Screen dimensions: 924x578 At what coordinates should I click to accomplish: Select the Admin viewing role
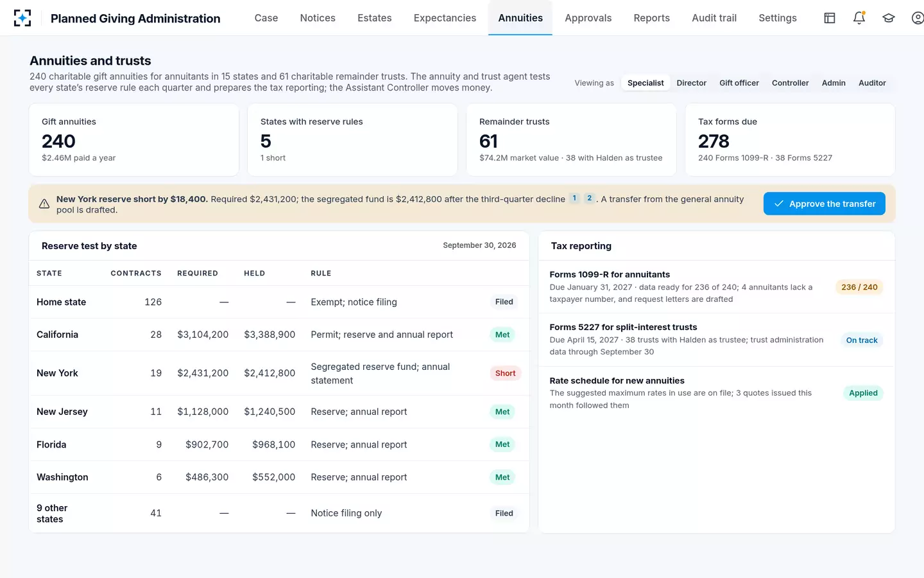pyautogui.click(x=834, y=83)
